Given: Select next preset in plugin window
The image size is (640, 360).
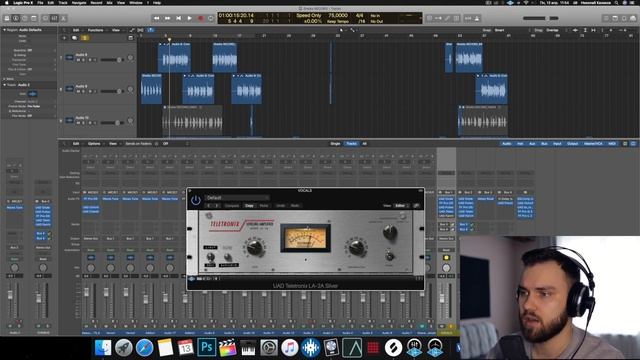Looking at the screenshot, I should coord(217,206).
